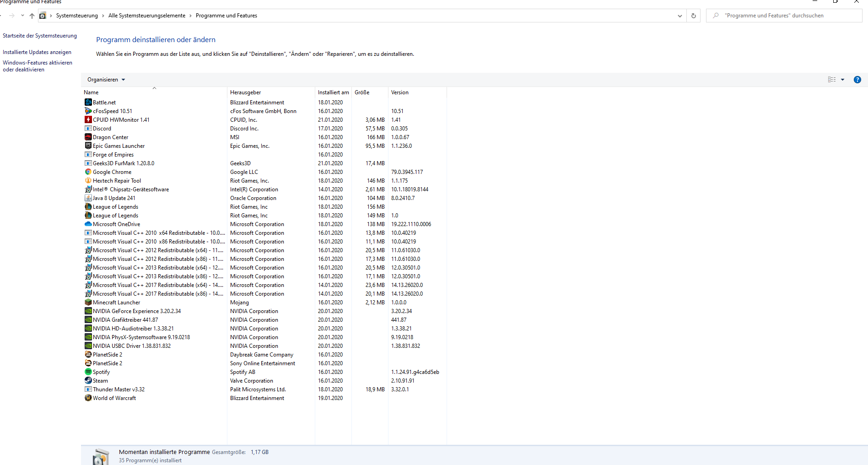Sort by Installiert am column header
Viewport: 868px width, 465px height.
click(x=333, y=92)
